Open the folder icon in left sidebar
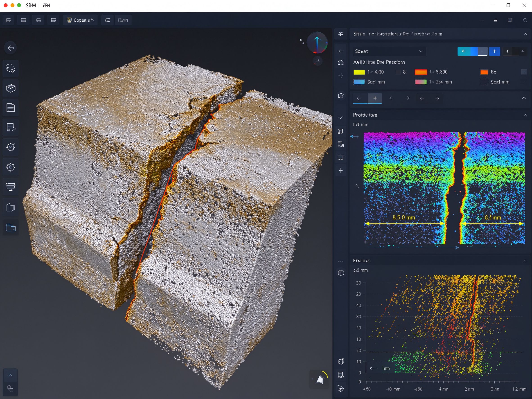Viewport: 532px width, 399px height. pyautogui.click(x=11, y=227)
